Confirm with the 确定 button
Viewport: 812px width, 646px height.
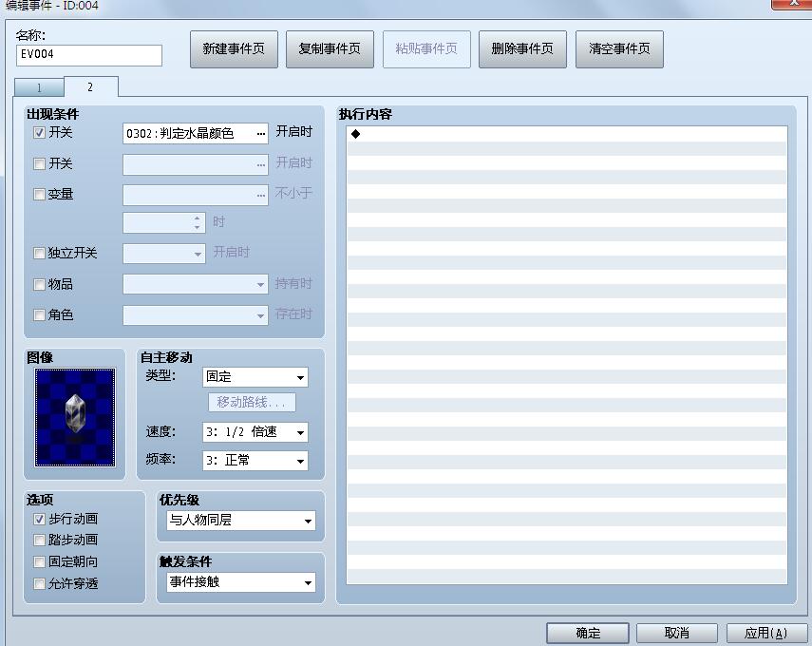(x=588, y=633)
